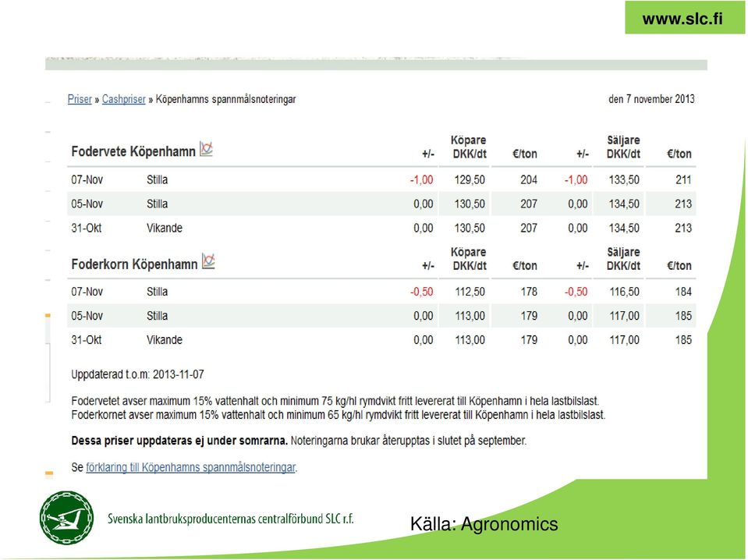Click date den 7 november 2013
Viewport: 748px width, 560px height.
[x=651, y=99]
